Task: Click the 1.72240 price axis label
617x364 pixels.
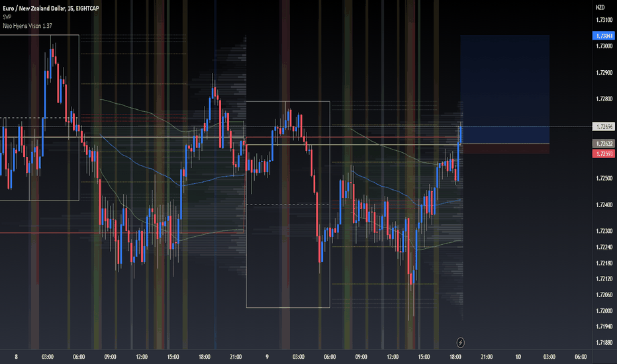Action: [604, 247]
